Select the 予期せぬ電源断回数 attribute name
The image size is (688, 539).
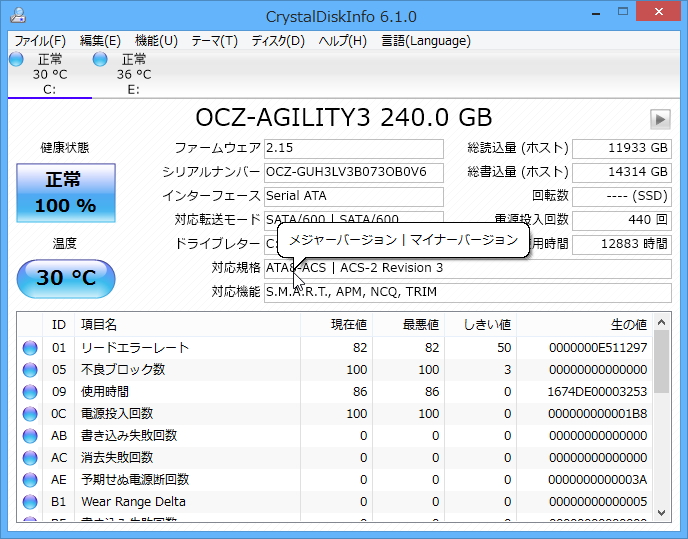(135, 479)
